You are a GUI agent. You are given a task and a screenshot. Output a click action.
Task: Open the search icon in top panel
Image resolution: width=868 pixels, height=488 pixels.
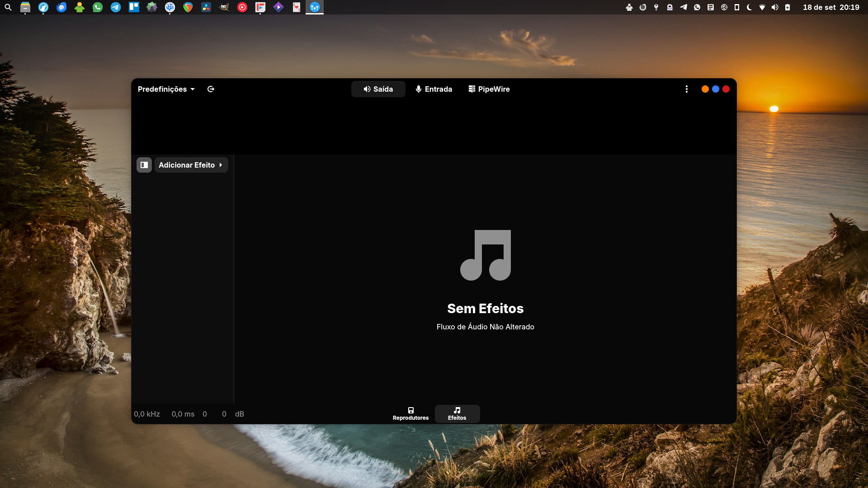point(8,7)
